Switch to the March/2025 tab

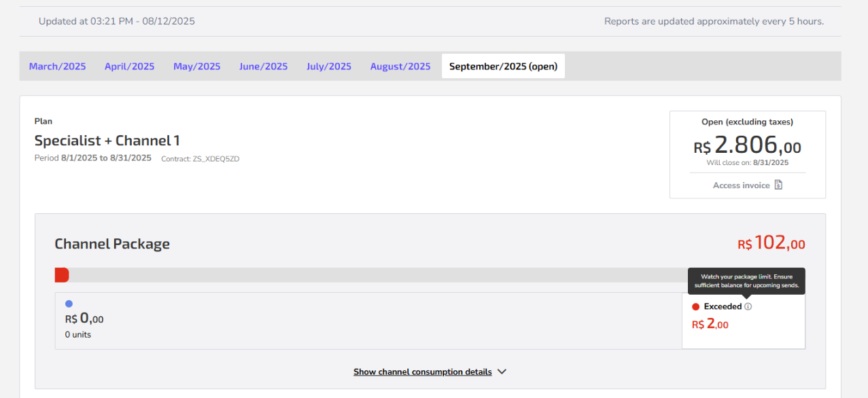58,67
